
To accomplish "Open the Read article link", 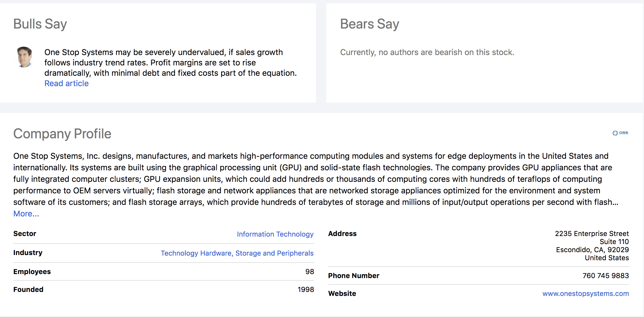I will coord(67,83).
